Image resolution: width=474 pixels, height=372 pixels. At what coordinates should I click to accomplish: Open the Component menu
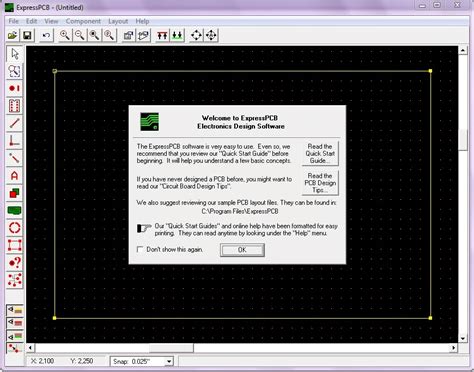tap(83, 21)
